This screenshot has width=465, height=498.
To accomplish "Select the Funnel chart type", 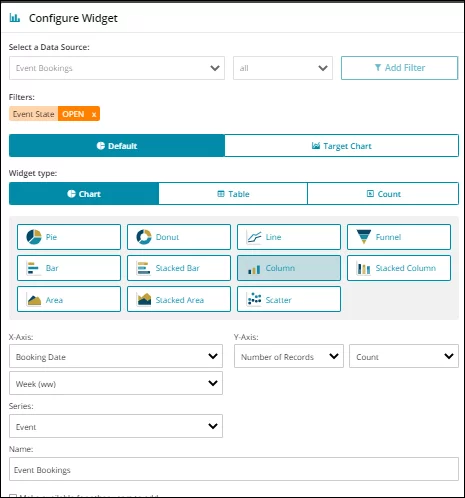I will pos(399,237).
